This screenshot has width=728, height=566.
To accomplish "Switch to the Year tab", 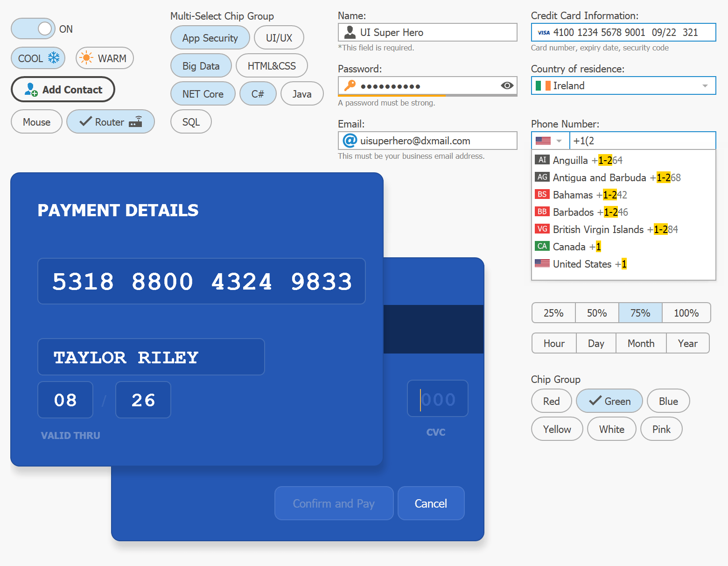I will (x=688, y=343).
